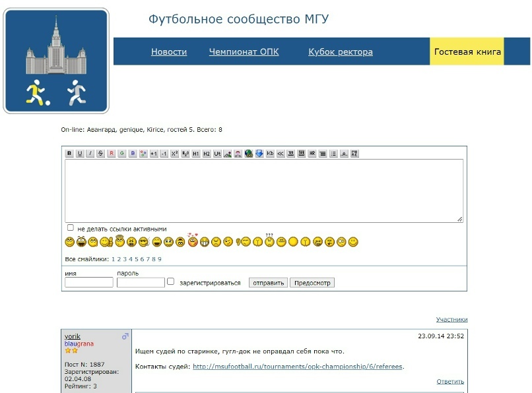Click the 'имя' input field
Image resolution: width=532 pixels, height=393 pixels.
[88, 282]
